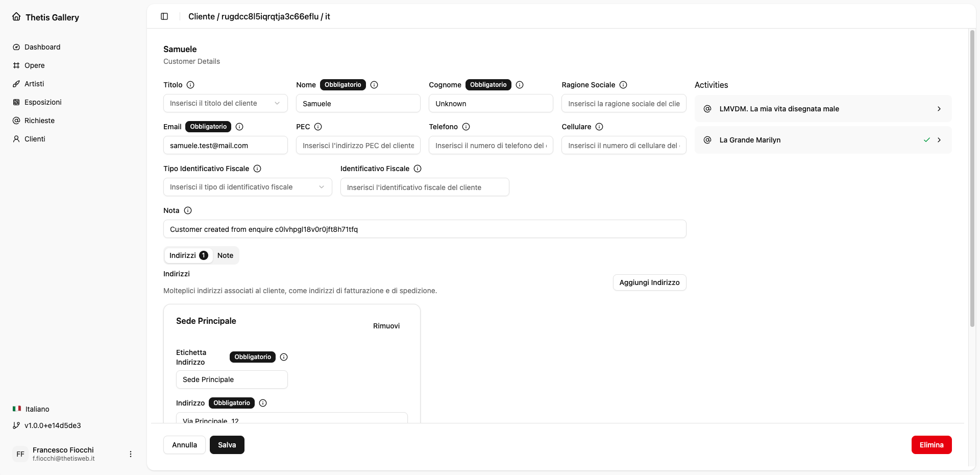Expand La Grande Marilyn activity

pos(939,140)
